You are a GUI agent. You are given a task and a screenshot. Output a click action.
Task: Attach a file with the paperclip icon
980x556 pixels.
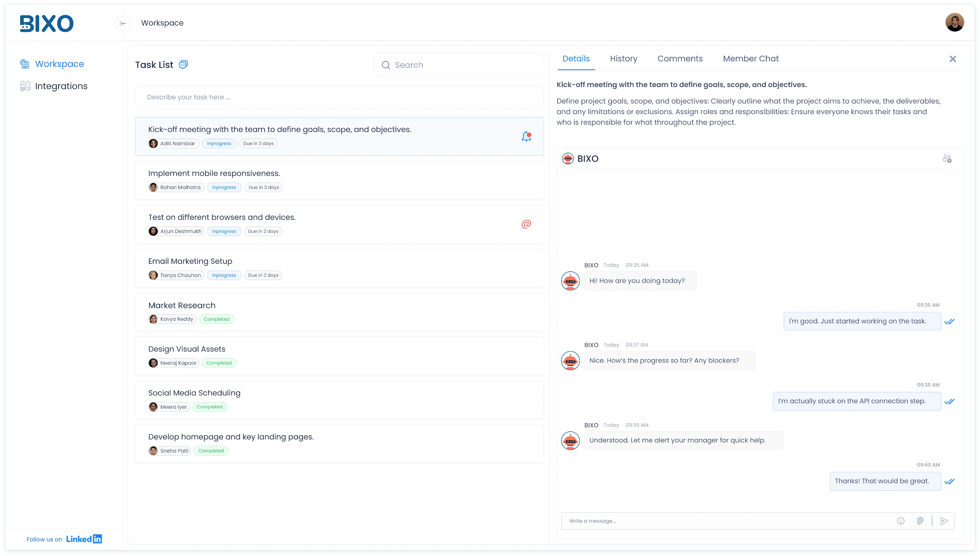(x=920, y=520)
